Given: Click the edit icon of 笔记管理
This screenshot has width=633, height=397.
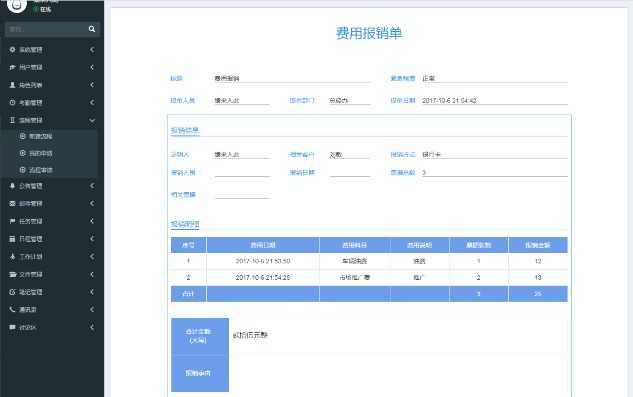Looking at the screenshot, I should pos(13,292).
